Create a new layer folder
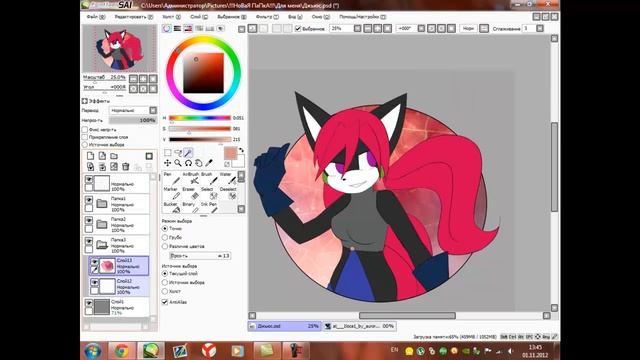640x360 pixels. (114, 156)
